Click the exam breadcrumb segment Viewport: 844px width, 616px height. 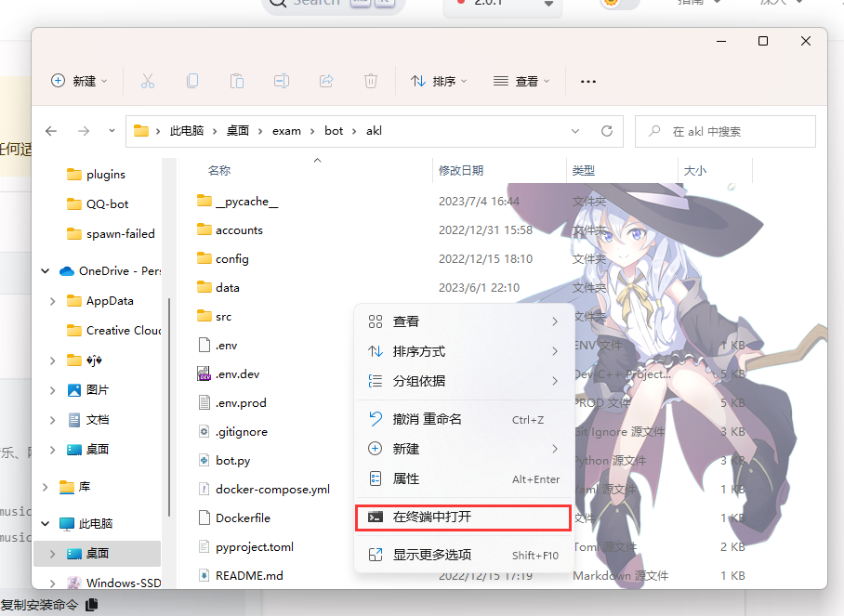[x=286, y=131]
